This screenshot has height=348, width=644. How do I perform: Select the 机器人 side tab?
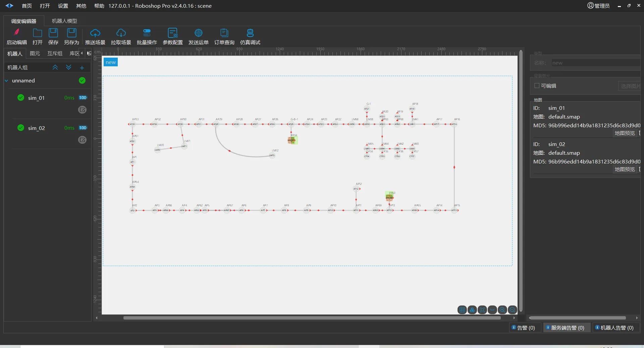click(x=15, y=54)
